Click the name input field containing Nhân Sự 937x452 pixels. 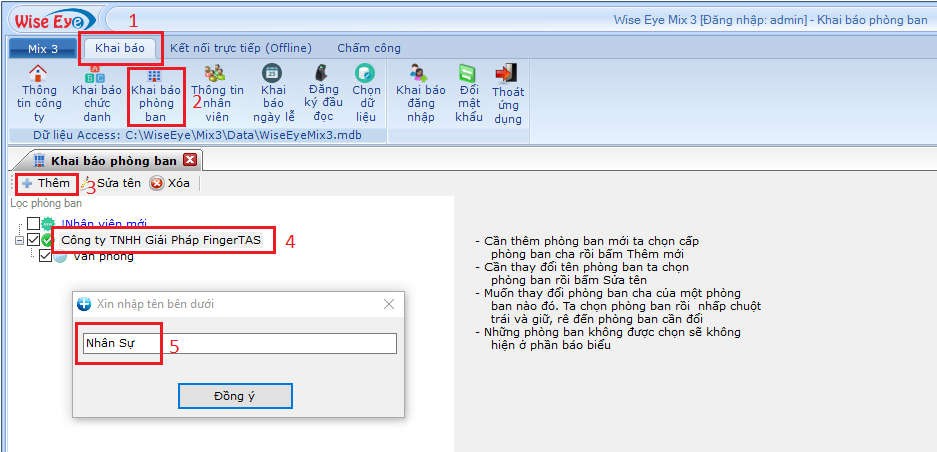coord(238,343)
